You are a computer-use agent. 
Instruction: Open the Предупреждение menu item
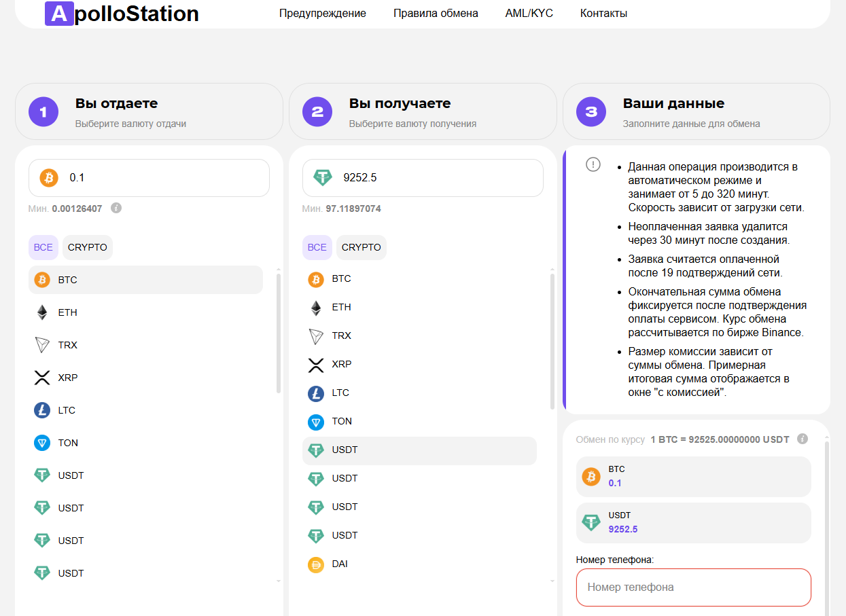323,14
